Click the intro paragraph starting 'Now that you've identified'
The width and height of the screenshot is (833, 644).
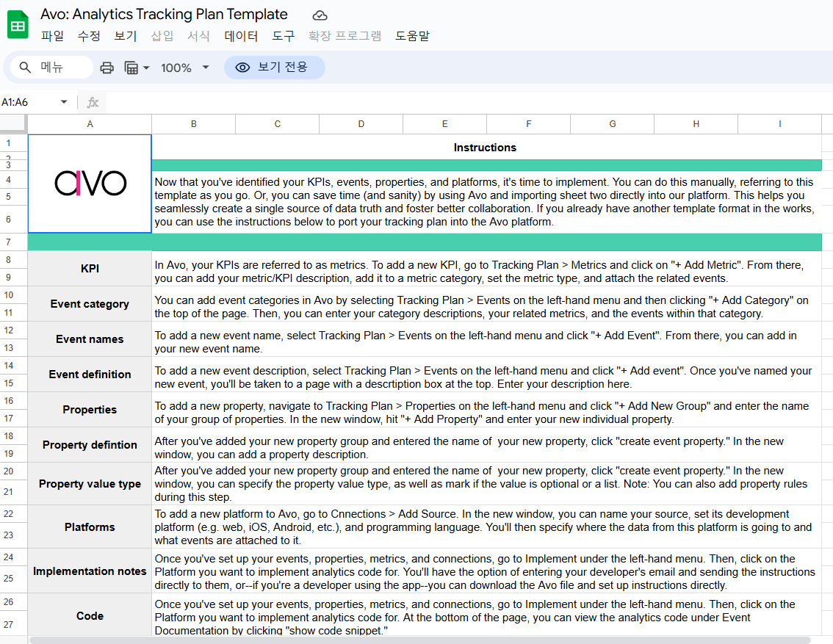pyautogui.click(x=485, y=202)
